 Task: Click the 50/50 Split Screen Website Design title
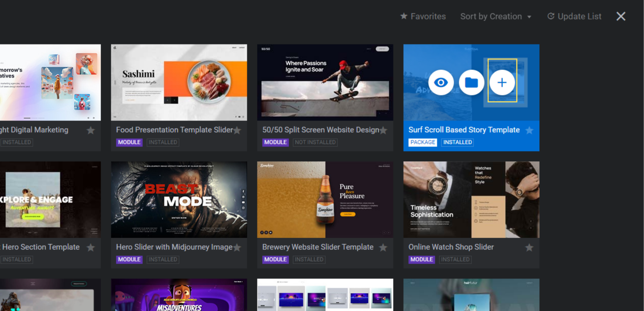[321, 130]
